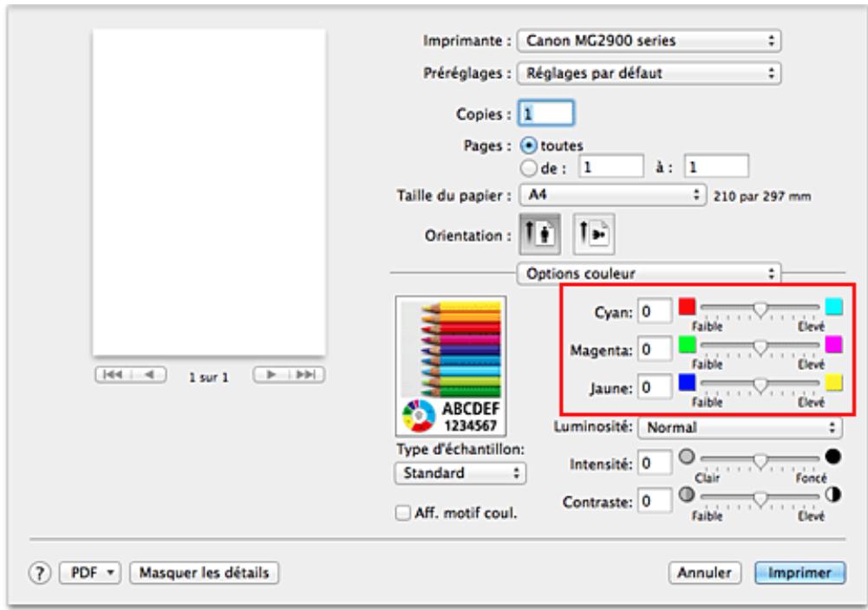Open the Options couleur panel dropdown
This screenshot has height=610, width=868.
pyautogui.click(x=649, y=273)
